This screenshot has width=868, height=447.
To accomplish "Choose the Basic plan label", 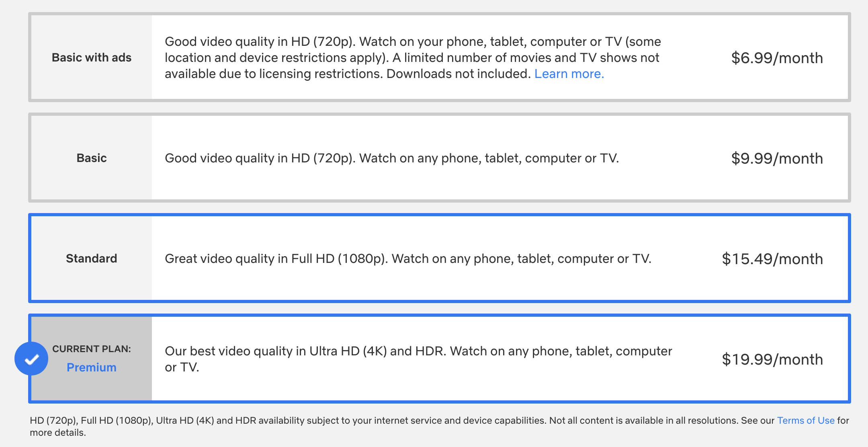I will coord(92,158).
